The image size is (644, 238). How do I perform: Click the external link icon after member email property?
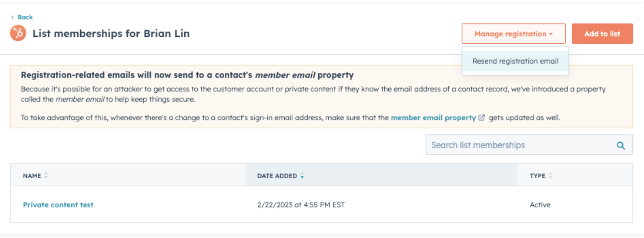click(482, 118)
